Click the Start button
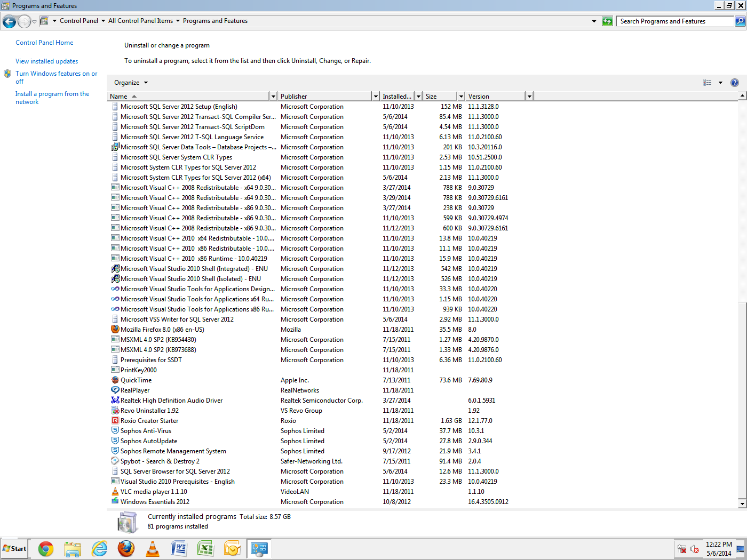The height and width of the screenshot is (560, 747). pos(14,549)
